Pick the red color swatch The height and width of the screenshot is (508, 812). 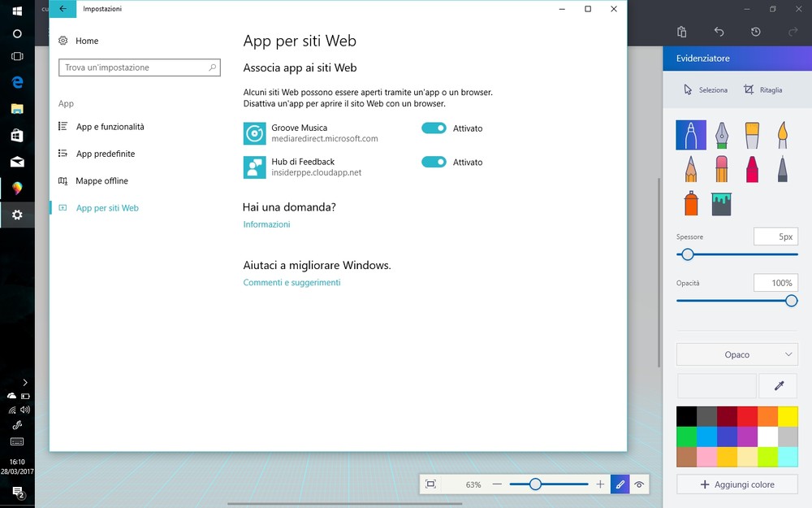point(747,416)
